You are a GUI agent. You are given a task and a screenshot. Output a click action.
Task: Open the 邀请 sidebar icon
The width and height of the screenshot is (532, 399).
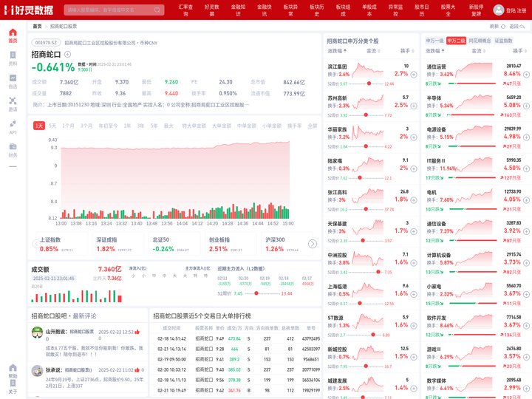tap(13, 100)
